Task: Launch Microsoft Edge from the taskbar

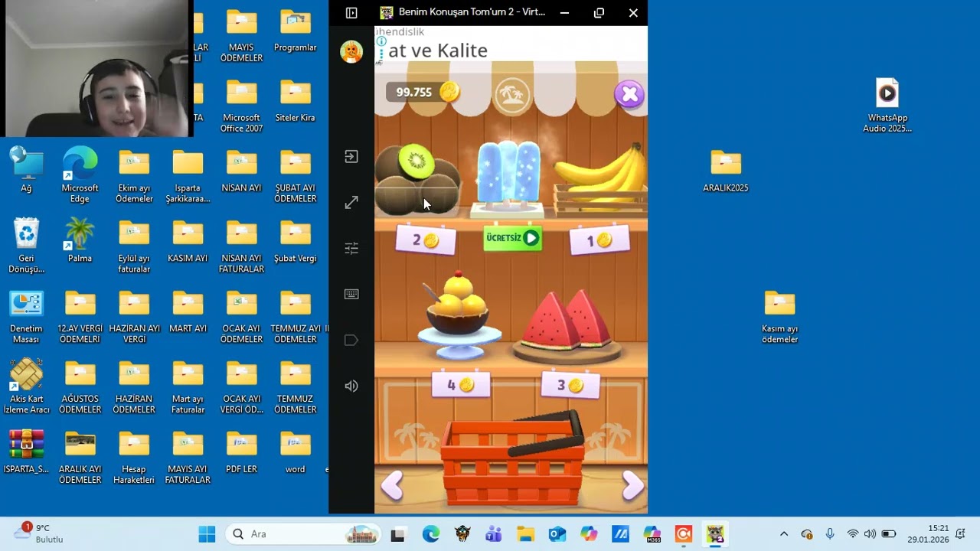Action: pos(431,534)
